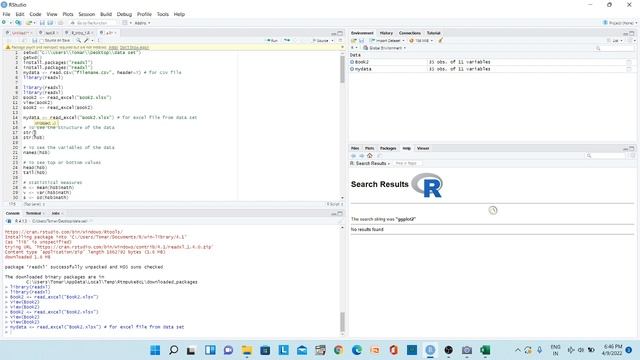
Task: Switch to the Packages tab
Action: pos(388,148)
